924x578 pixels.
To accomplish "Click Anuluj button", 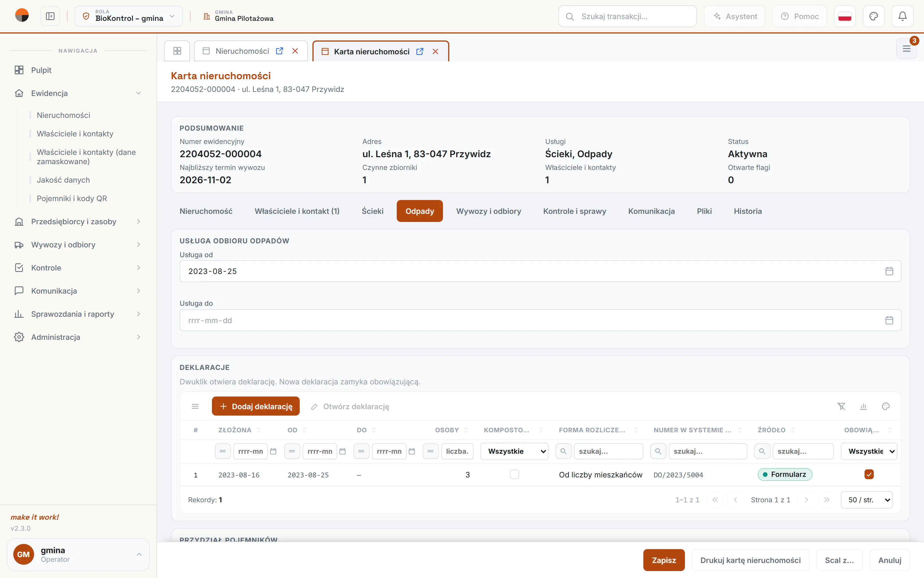I will [890, 560].
